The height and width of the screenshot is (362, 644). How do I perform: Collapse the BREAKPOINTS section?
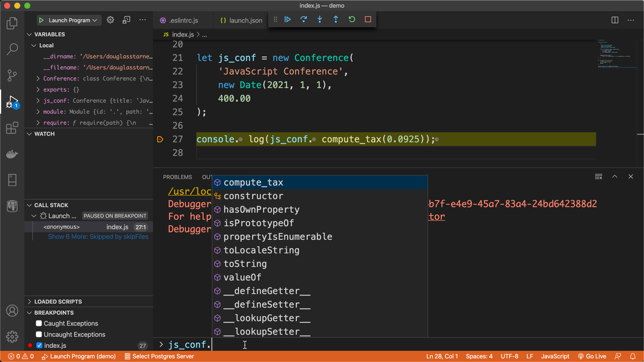29,313
